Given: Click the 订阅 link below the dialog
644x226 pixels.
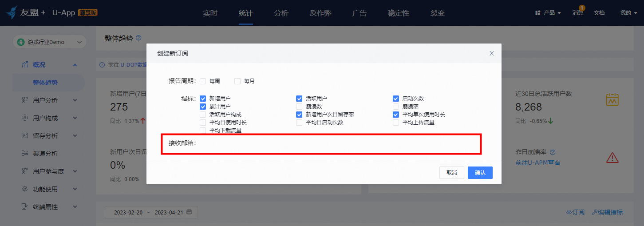Looking at the screenshot, I should 575,212.
